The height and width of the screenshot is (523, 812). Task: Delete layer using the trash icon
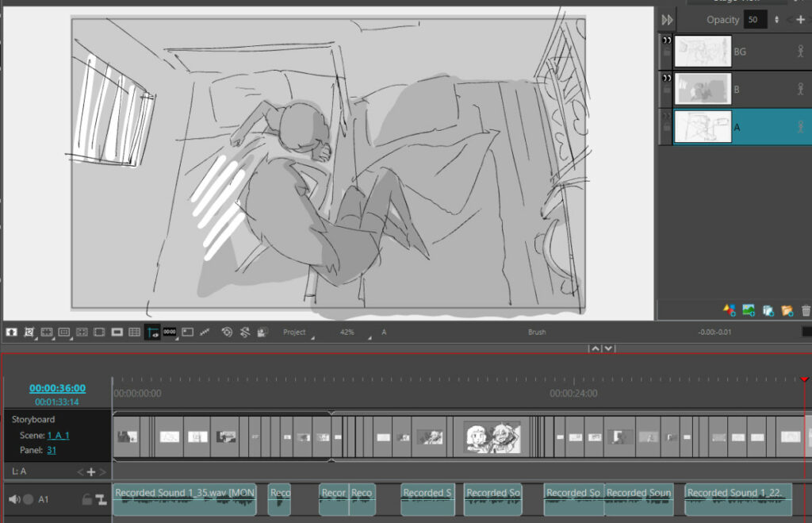coord(806,310)
